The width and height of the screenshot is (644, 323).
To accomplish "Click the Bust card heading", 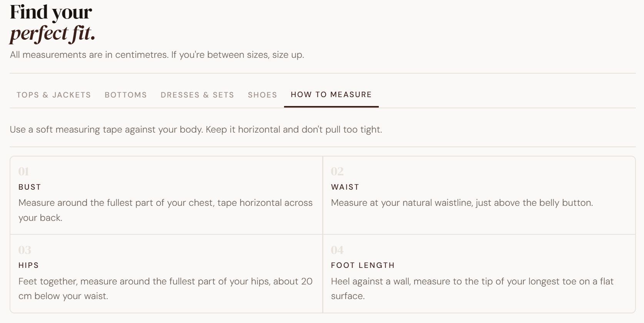I will click(x=30, y=187).
